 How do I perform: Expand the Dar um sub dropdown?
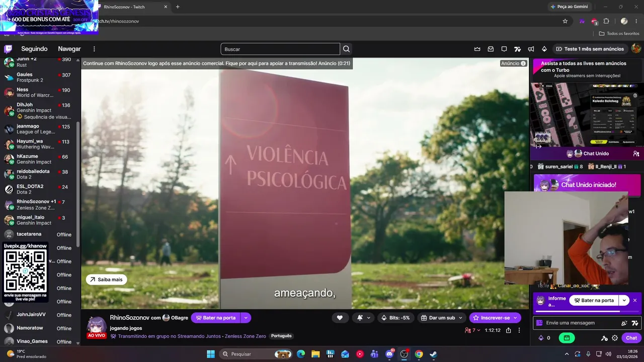[x=460, y=318]
